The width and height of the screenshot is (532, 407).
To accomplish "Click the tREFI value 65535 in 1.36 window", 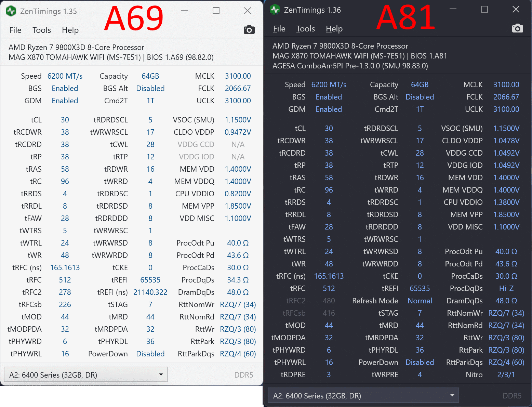I will 420,288.
